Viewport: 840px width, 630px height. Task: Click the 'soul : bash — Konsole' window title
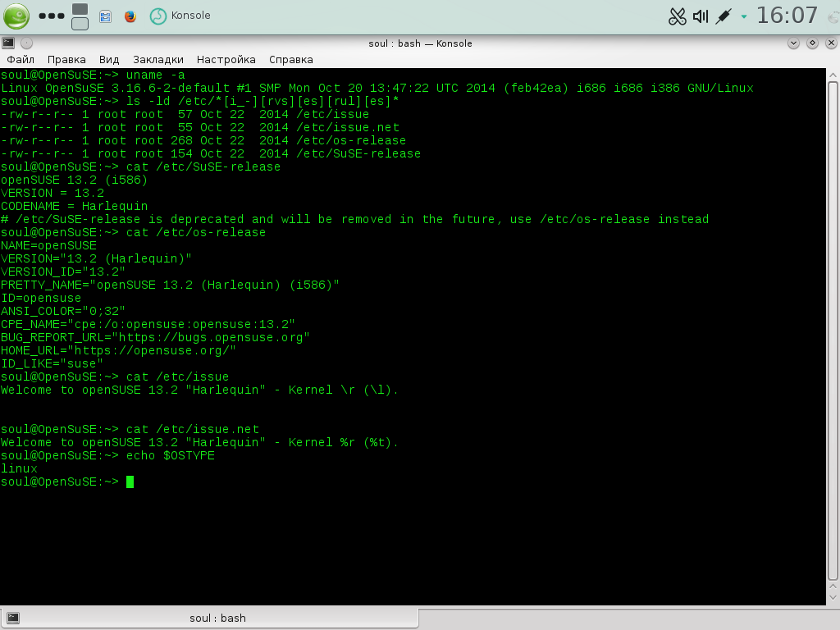pyautogui.click(x=420, y=43)
